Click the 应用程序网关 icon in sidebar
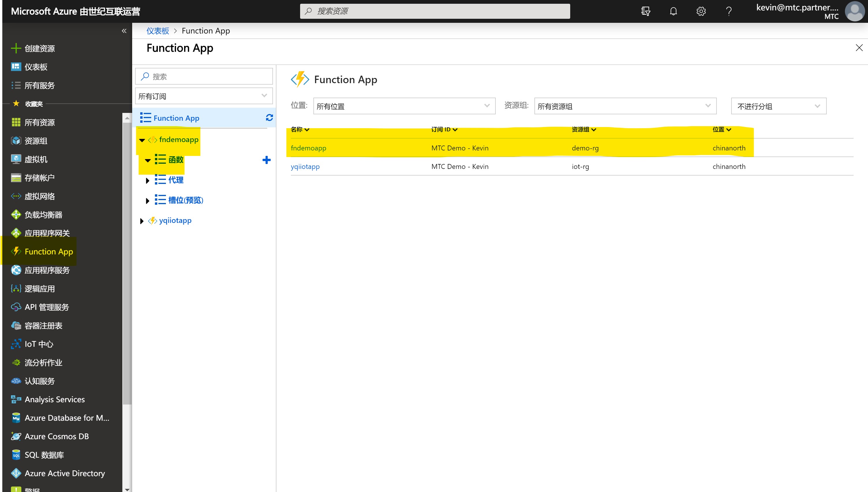This screenshot has height=492, width=868. pyautogui.click(x=16, y=233)
